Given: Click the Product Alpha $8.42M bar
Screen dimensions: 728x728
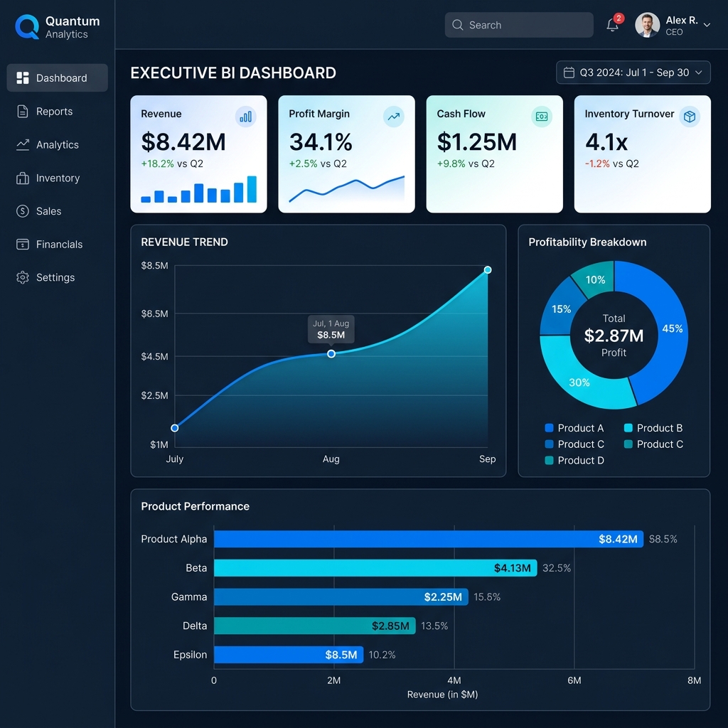Looking at the screenshot, I should tap(429, 539).
